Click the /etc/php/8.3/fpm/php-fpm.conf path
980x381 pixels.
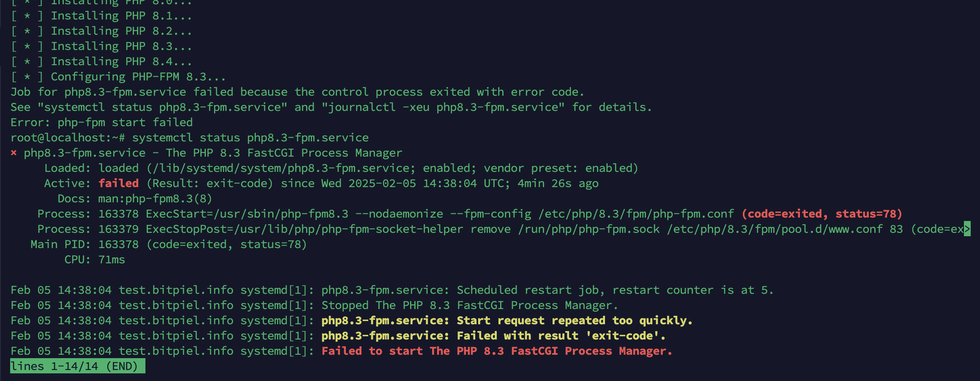tap(636, 214)
